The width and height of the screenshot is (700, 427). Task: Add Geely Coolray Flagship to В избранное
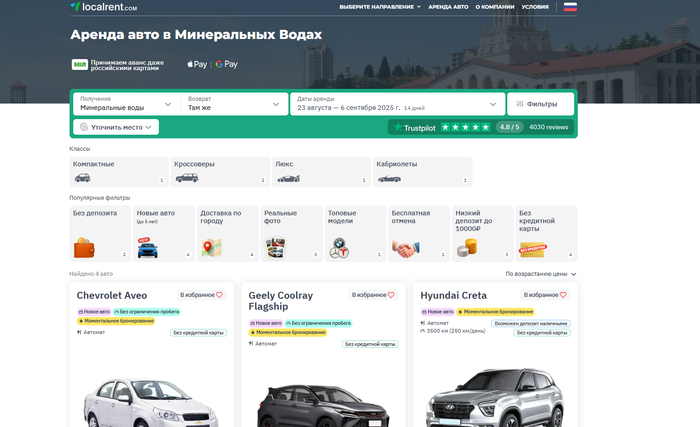[373, 295]
